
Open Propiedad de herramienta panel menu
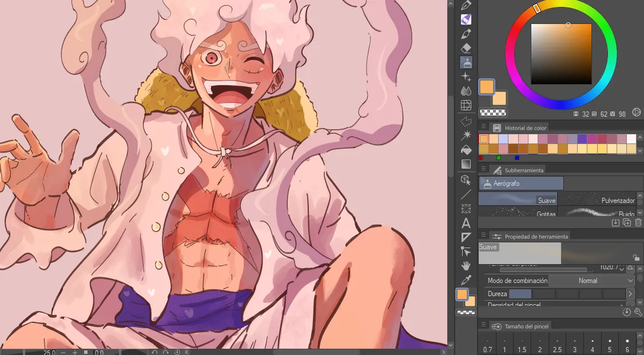pos(483,236)
